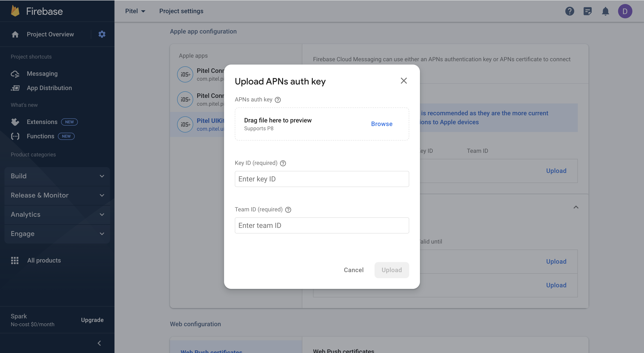Viewport: 644px width, 353px height.
Task: Collapse the sidebar with the left chevron
Action: click(x=99, y=343)
